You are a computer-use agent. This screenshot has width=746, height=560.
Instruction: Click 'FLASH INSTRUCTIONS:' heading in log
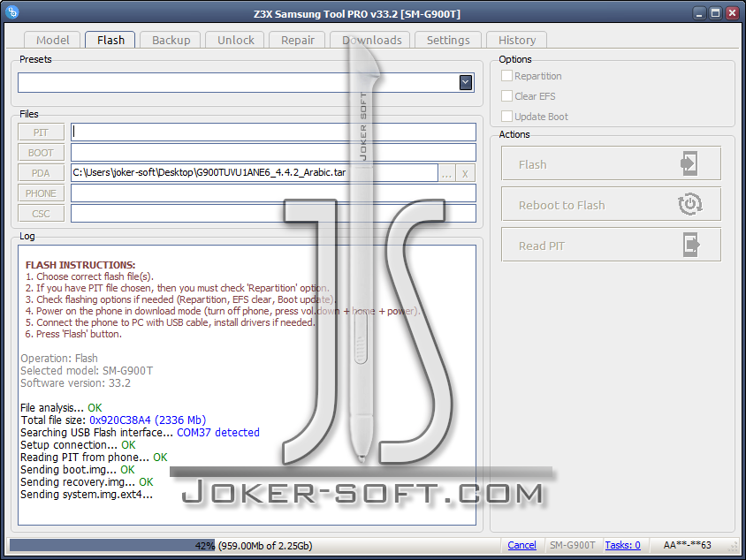click(x=80, y=265)
